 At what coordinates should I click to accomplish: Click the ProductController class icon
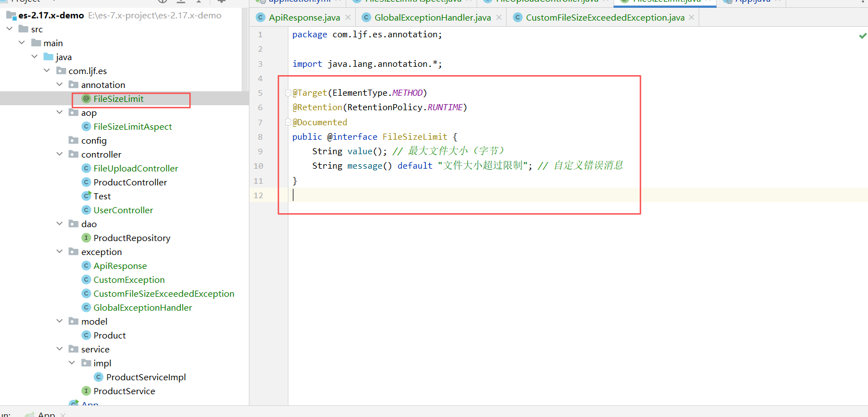coord(86,183)
